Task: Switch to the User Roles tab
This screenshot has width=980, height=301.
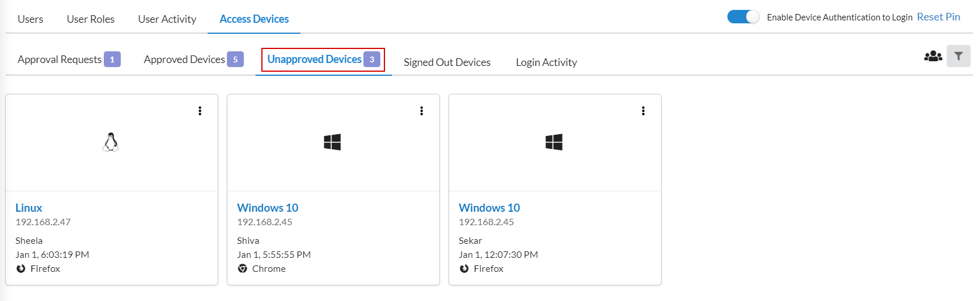Action: pyautogui.click(x=90, y=19)
